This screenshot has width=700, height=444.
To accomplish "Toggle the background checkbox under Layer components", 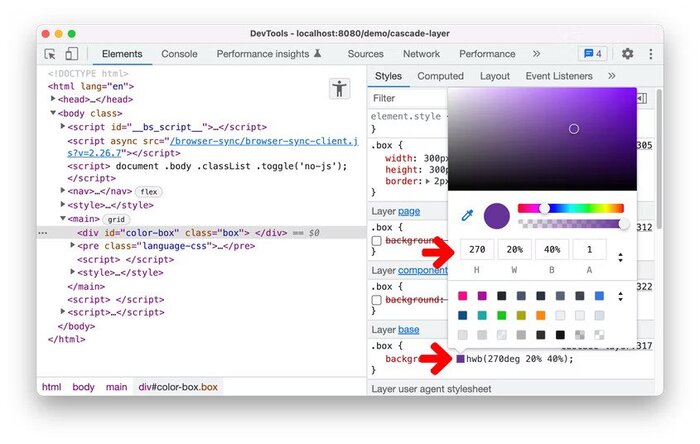I will click(x=377, y=300).
